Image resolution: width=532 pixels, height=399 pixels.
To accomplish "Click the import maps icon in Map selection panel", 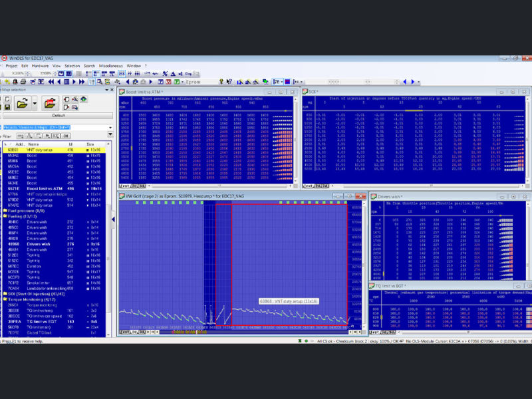I will [x=49, y=102].
